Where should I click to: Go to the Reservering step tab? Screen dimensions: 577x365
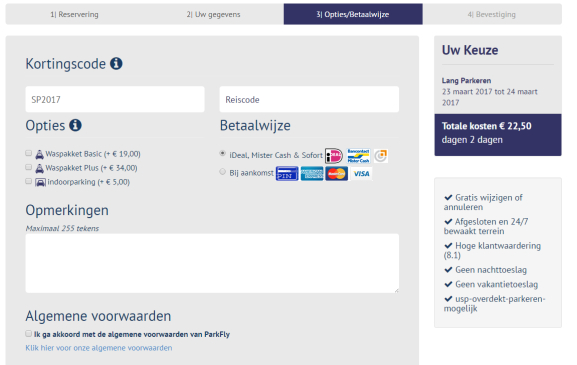click(x=74, y=14)
